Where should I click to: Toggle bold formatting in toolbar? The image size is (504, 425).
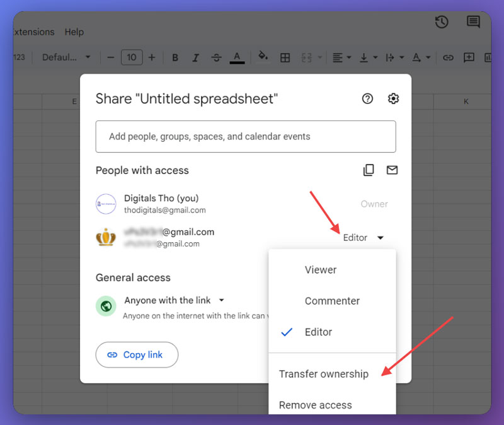click(x=175, y=57)
